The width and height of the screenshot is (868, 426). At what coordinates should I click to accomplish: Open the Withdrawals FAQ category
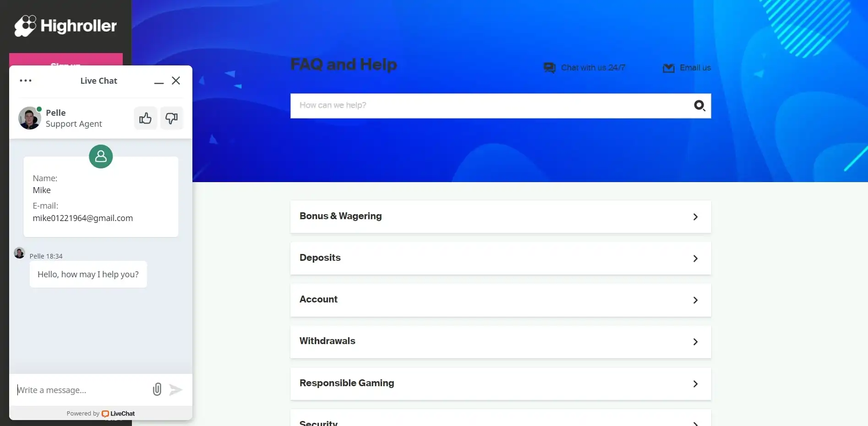[500, 341]
